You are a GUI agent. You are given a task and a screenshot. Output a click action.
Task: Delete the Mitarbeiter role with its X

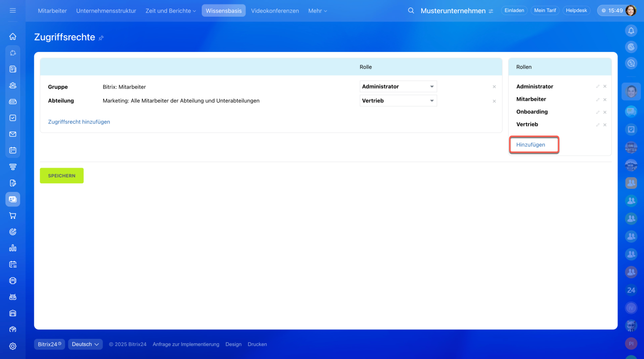click(x=605, y=100)
